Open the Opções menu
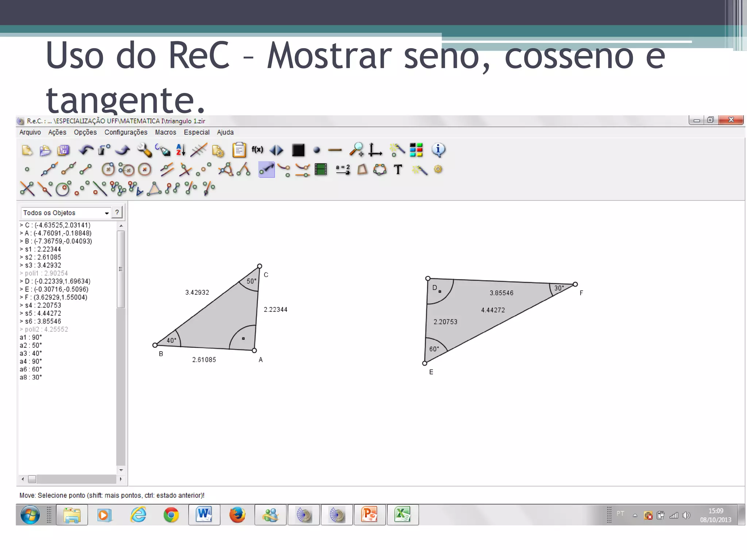Screen dimensions: 747x560 coord(85,132)
